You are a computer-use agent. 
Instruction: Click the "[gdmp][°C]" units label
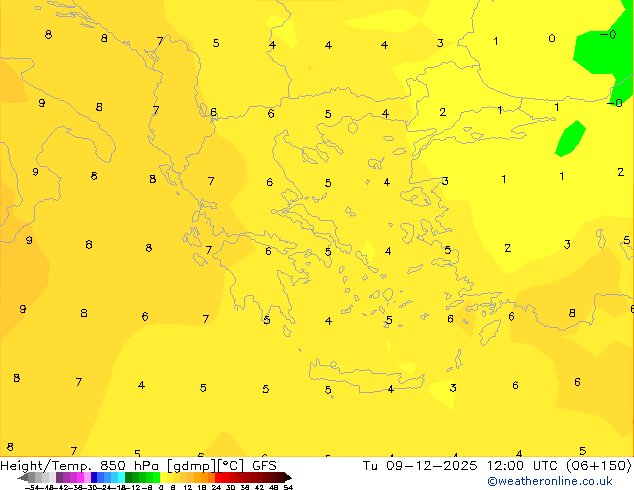pyautogui.click(x=205, y=466)
